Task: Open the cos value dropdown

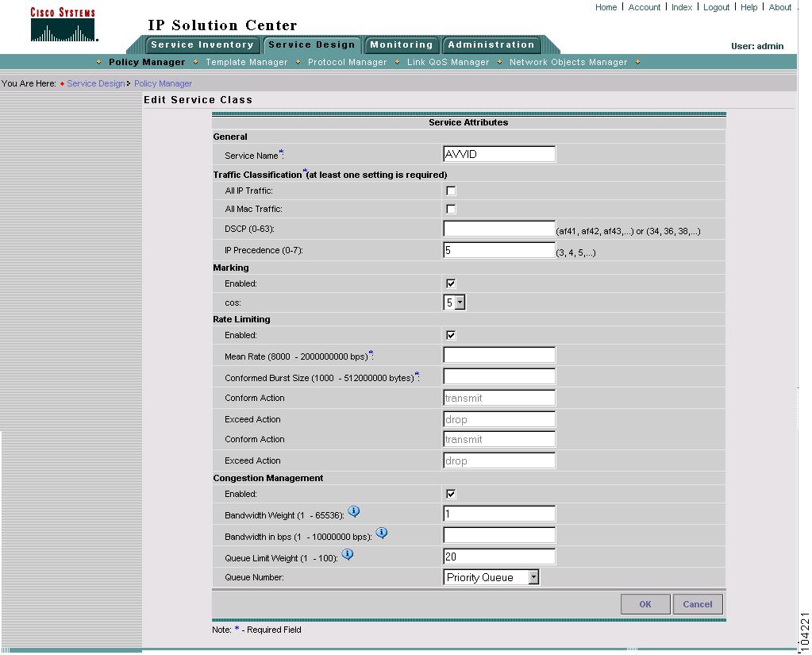Action: coord(455,302)
